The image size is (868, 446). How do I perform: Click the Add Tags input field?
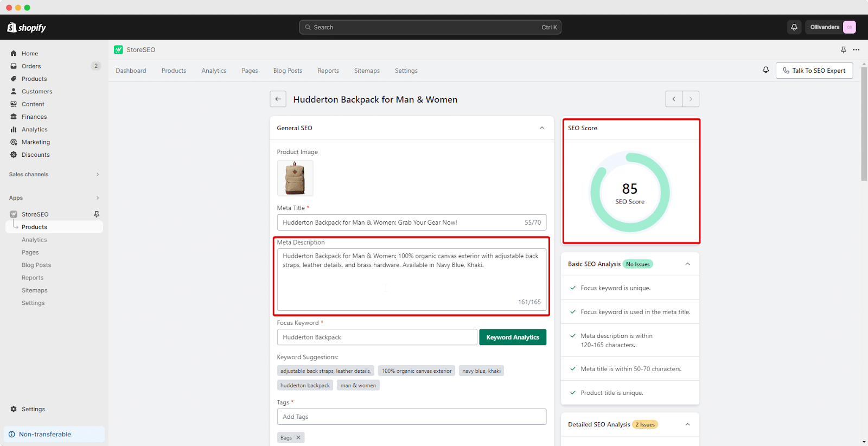click(x=411, y=417)
